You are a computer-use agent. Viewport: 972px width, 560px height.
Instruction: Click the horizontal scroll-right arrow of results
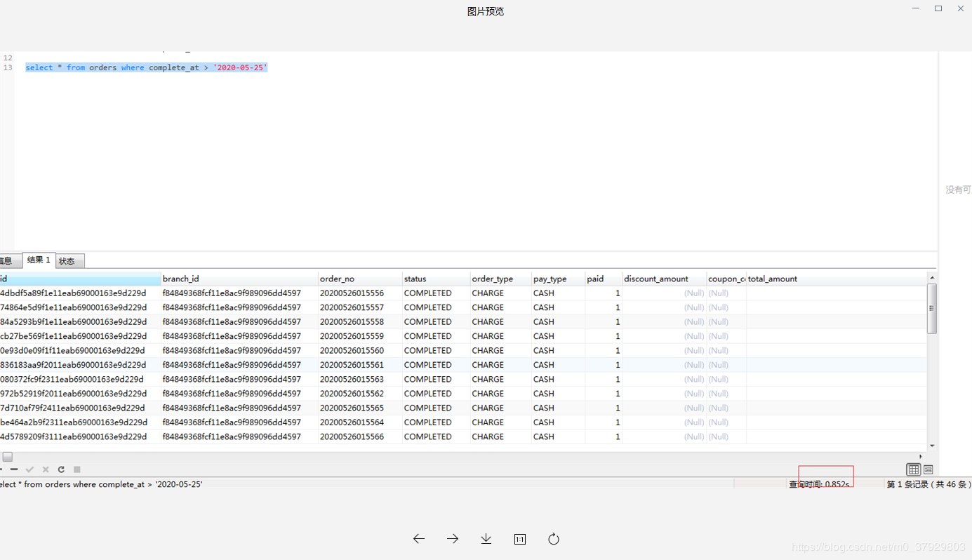pos(921,457)
